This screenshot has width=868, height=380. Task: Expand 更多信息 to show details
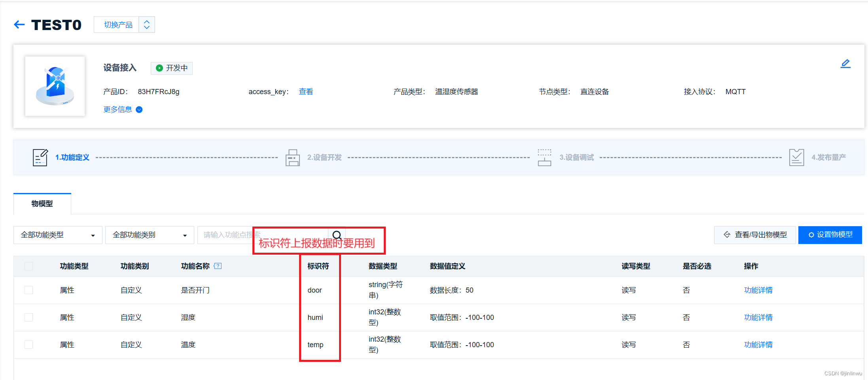click(122, 110)
